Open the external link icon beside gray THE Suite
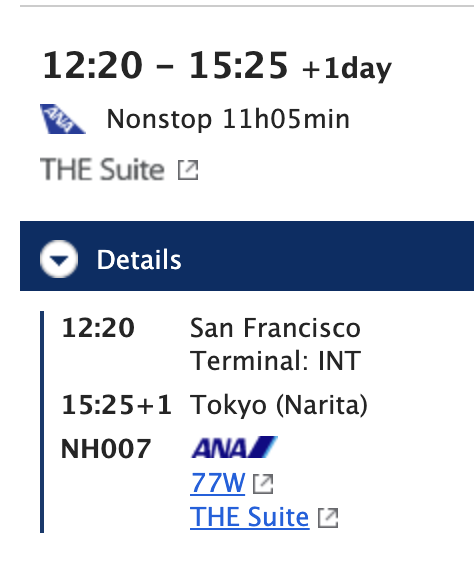474x578 pixels. tap(188, 170)
